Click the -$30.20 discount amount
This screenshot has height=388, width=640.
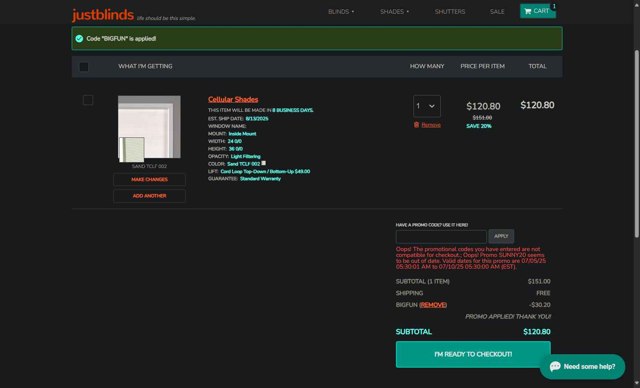point(540,305)
